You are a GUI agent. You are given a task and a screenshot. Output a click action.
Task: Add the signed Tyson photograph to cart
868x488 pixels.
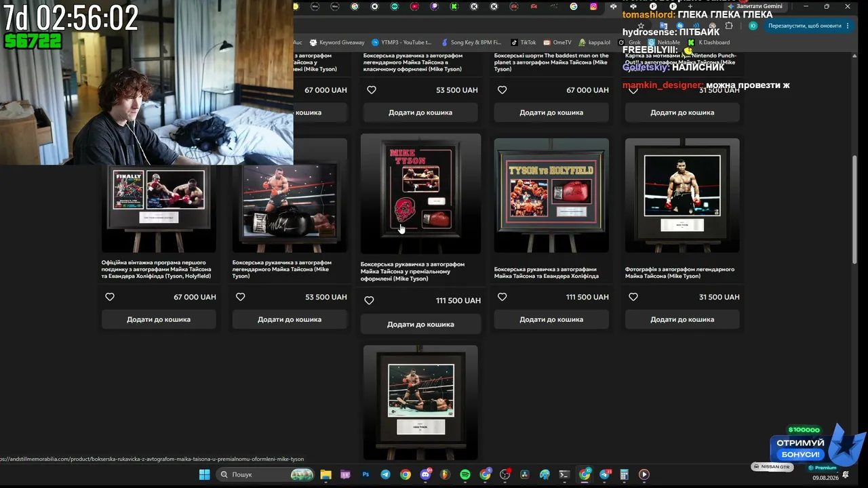point(682,319)
